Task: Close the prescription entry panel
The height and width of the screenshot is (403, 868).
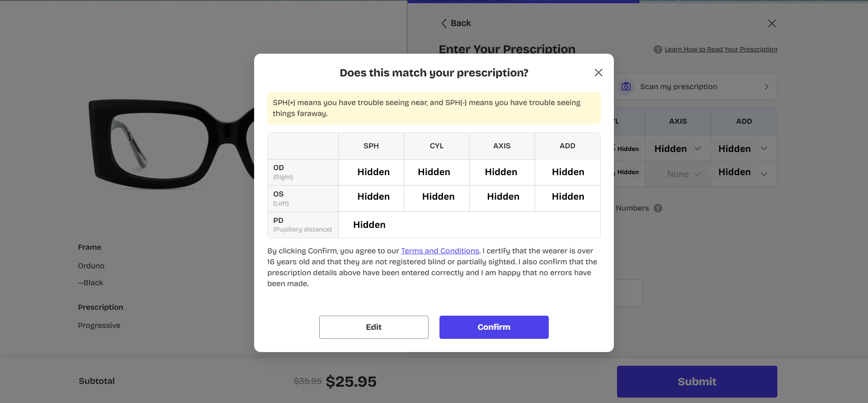Action: coord(772,23)
